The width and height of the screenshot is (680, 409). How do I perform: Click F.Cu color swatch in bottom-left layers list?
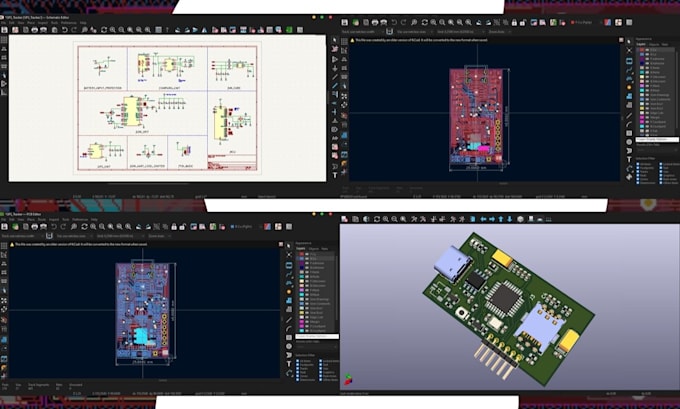[x=301, y=254]
